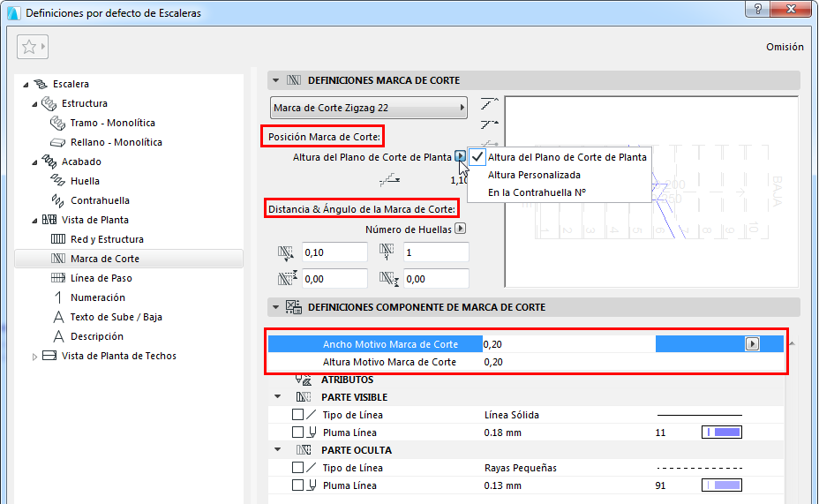Collapse Definiciones Componente de Marca de Corte panel

pos(275,307)
